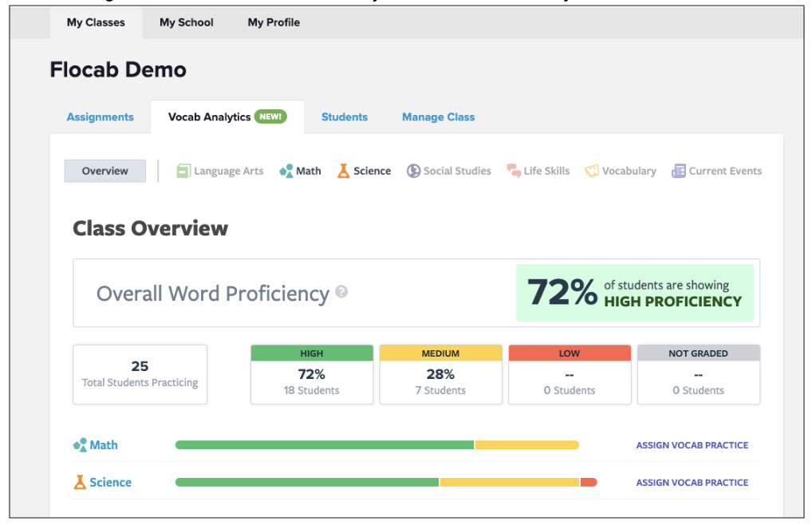The height and width of the screenshot is (525, 812).
Task: Click the Overall Word Proficiency label
Action: pyautogui.click(x=213, y=294)
